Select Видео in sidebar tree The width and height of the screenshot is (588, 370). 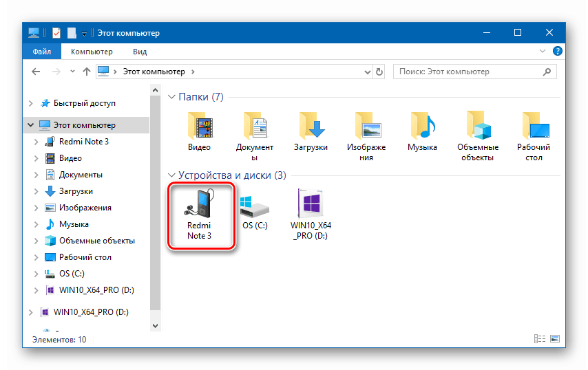click(x=70, y=158)
